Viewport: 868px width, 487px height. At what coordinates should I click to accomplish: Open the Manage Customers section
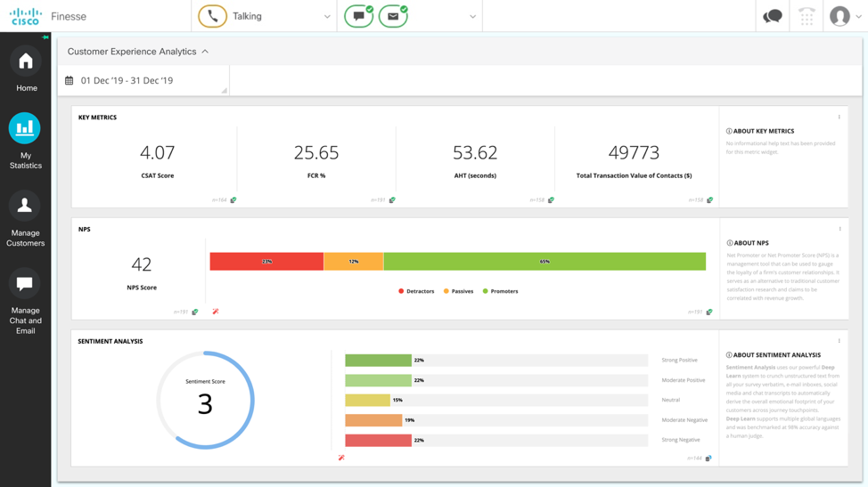tap(25, 217)
